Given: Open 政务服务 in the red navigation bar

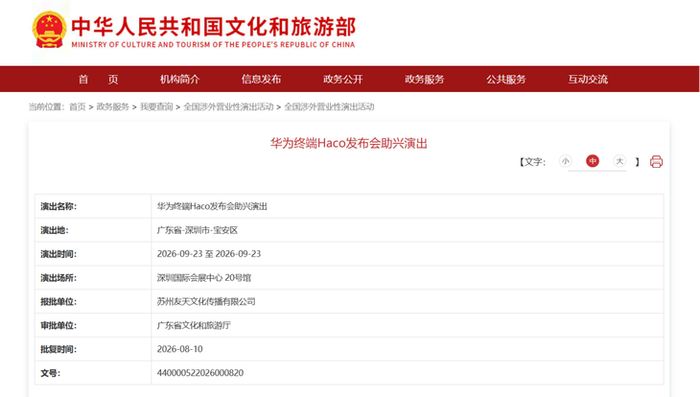Looking at the screenshot, I should pyautogui.click(x=425, y=79).
